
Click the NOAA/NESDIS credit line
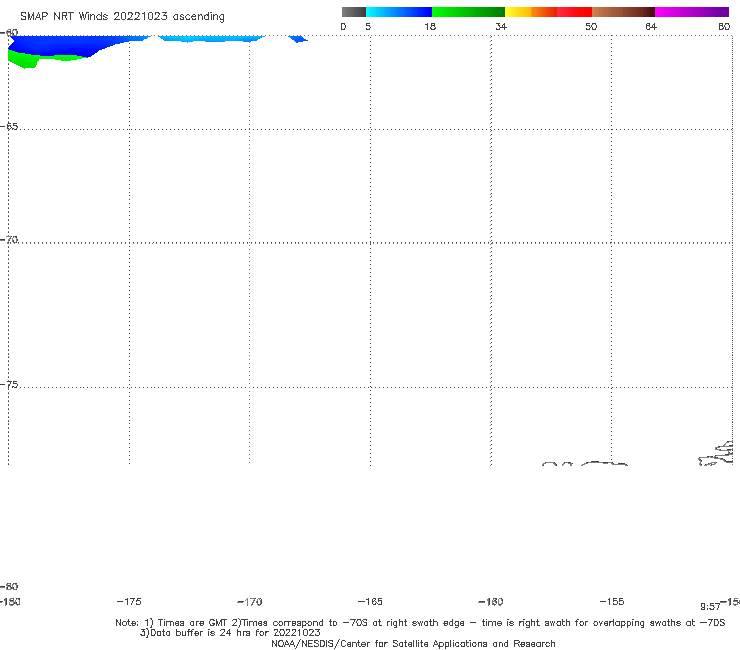[x=413, y=643]
